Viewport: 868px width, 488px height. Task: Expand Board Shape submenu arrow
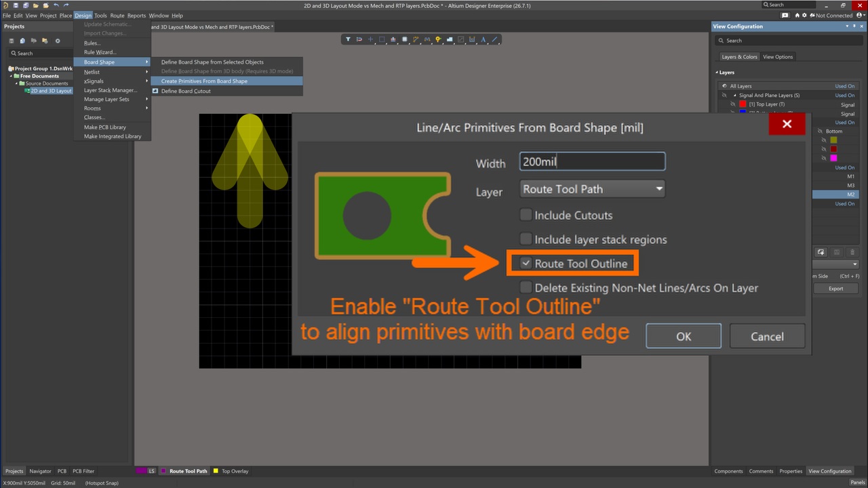(146, 62)
